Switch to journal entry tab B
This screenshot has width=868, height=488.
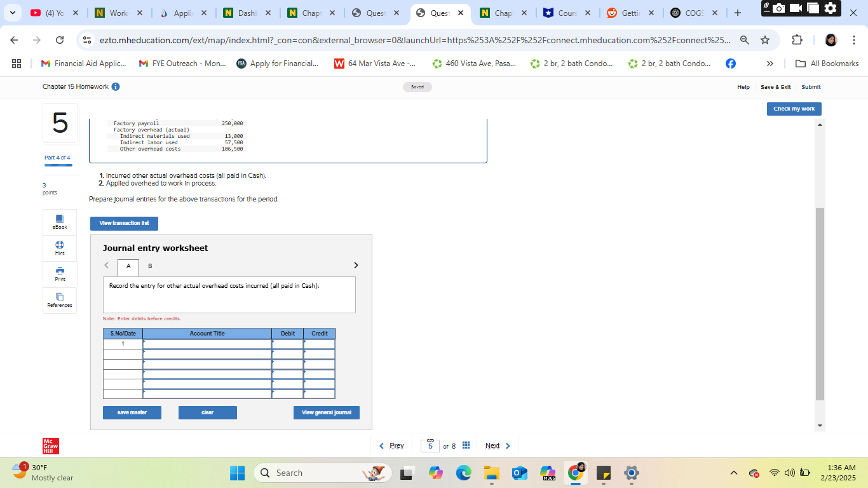click(x=150, y=266)
